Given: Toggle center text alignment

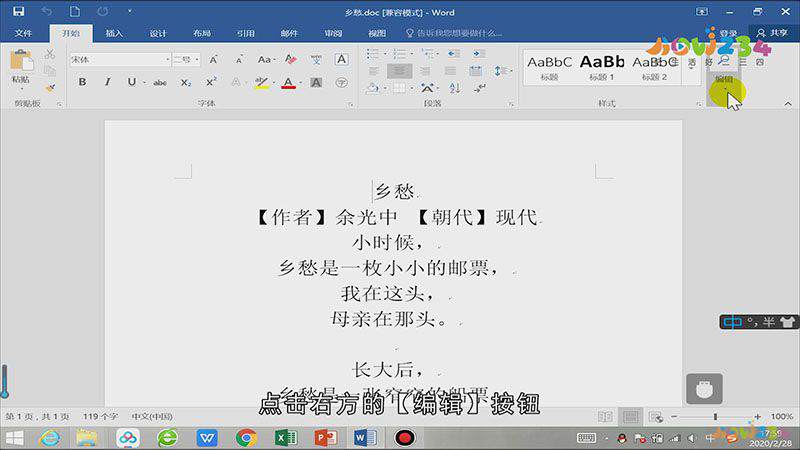Looking at the screenshot, I should 399,71.
